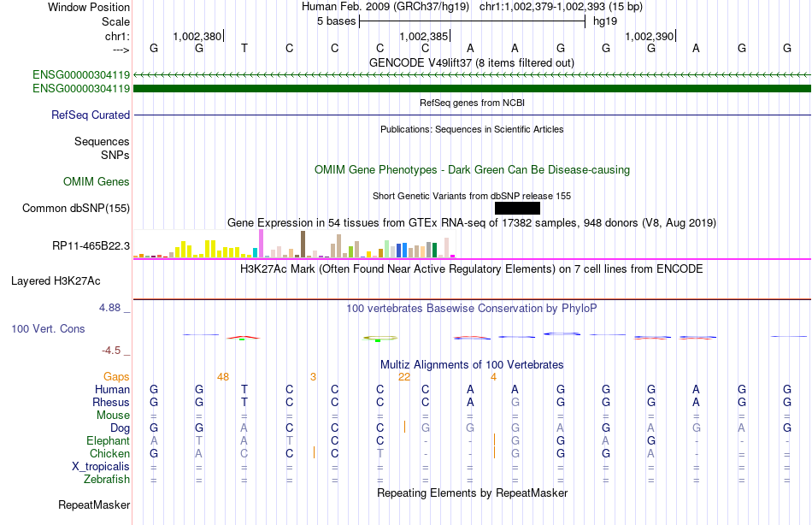Click the tall dark brown bar in the GTEx chart
The width and height of the screenshot is (812, 525).
pyautogui.click(x=303, y=244)
